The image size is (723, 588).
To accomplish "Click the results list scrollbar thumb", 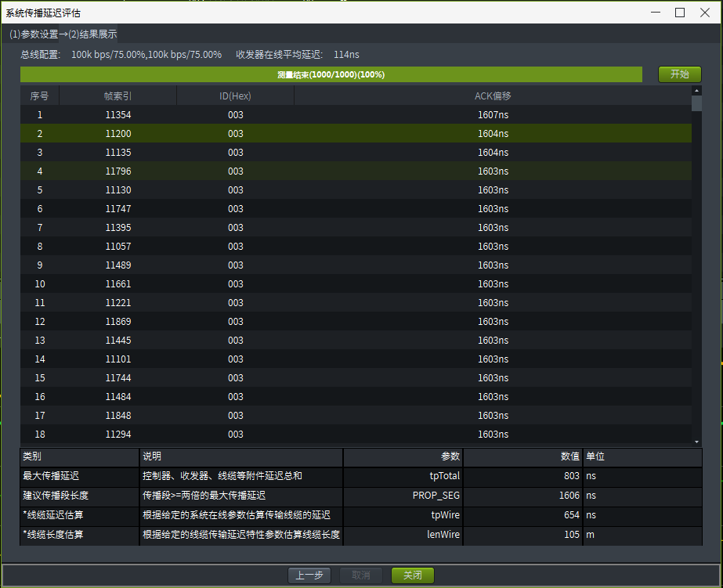I will click(x=696, y=103).
